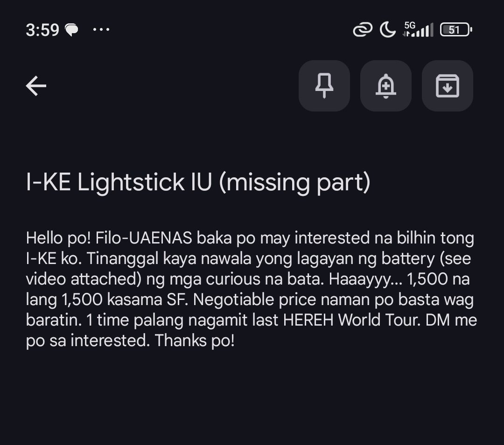504x445 pixels.
Task: Place cursor at 'Hello po!' in note
Action: click(x=58, y=238)
